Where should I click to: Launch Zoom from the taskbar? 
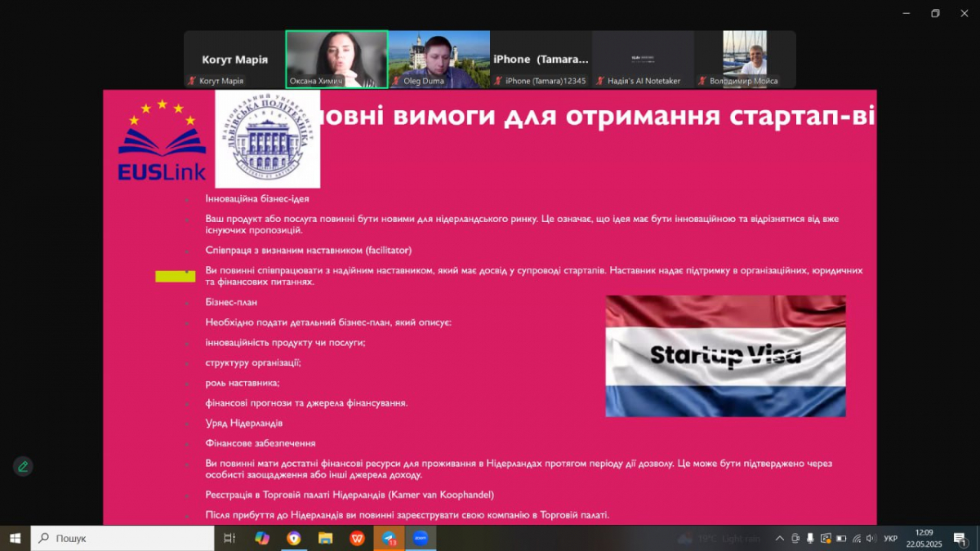[421, 539]
